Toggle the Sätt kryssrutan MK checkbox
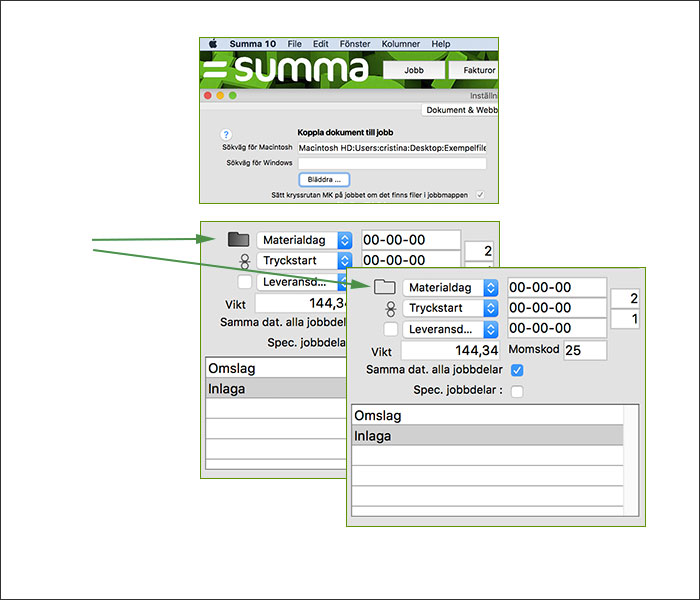This screenshot has height=600, width=700. coord(480,195)
